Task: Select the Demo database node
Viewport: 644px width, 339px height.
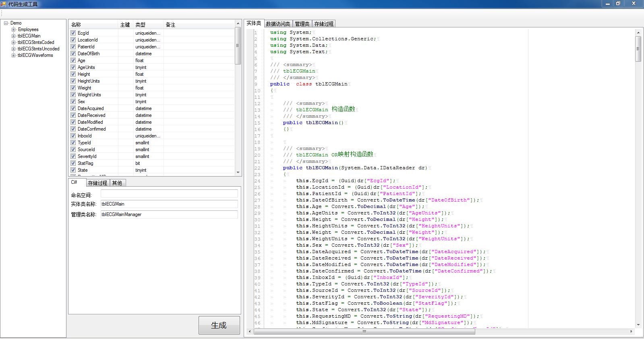Action: point(16,23)
